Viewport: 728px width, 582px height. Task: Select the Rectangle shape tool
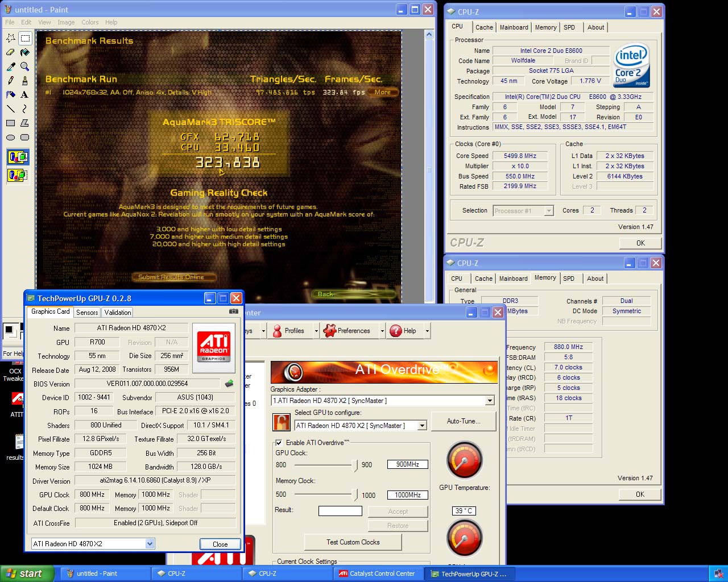pos(10,123)
